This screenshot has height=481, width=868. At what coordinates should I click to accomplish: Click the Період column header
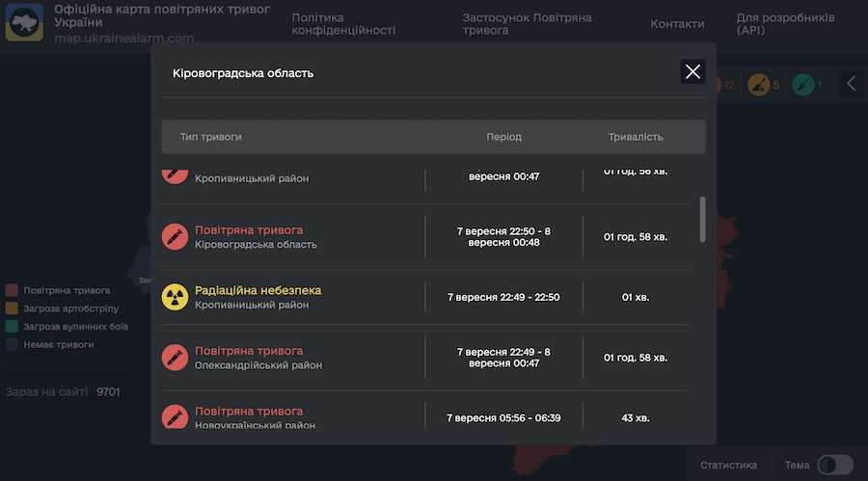coord(503,137)
